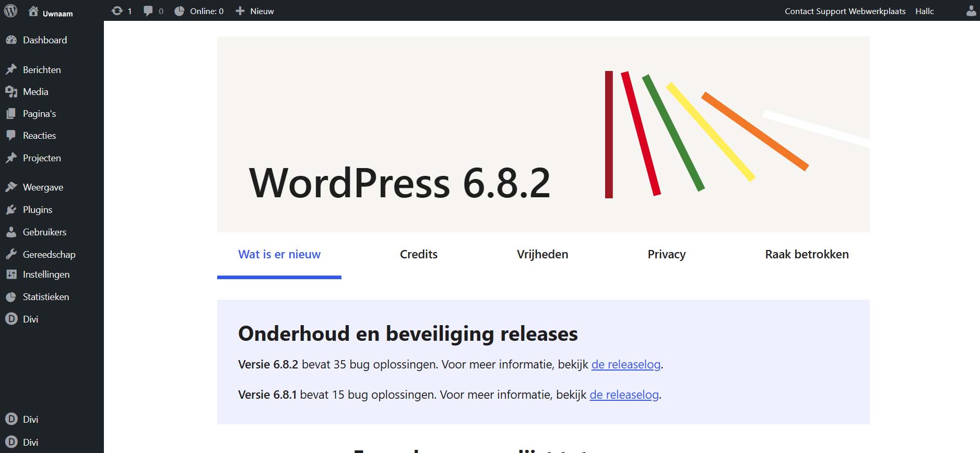Image resolution: width=980 pixels, height=453 pixels.
Task: Click the Berichten pin icon
Action: coord(11,69)
